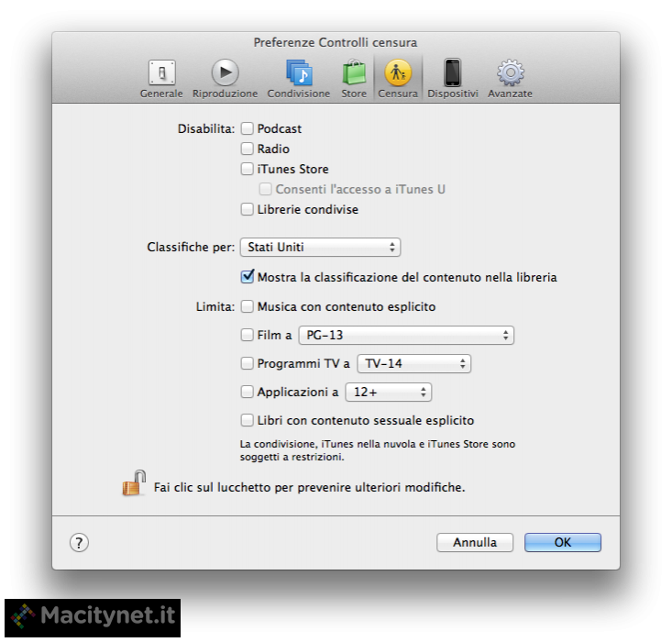Click the Annulla button
This screenshot has height=642, width=672.
pos(475,543)
